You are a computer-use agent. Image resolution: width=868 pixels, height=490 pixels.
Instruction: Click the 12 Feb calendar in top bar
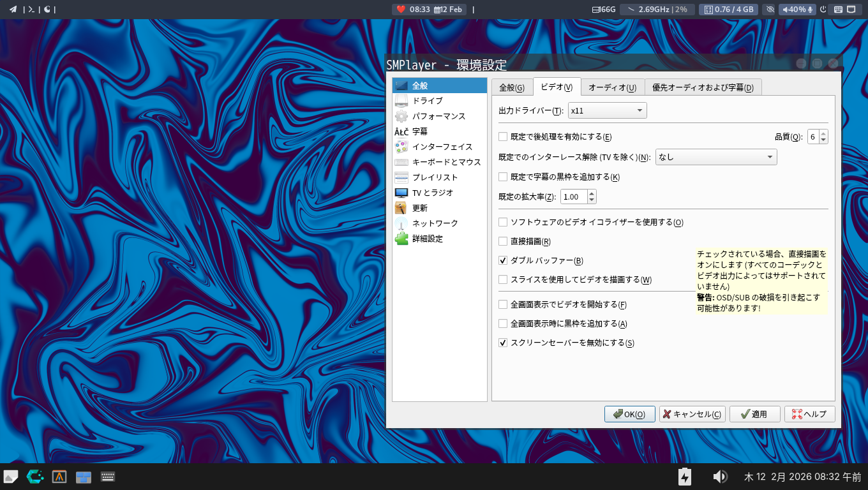pos(449,9)
